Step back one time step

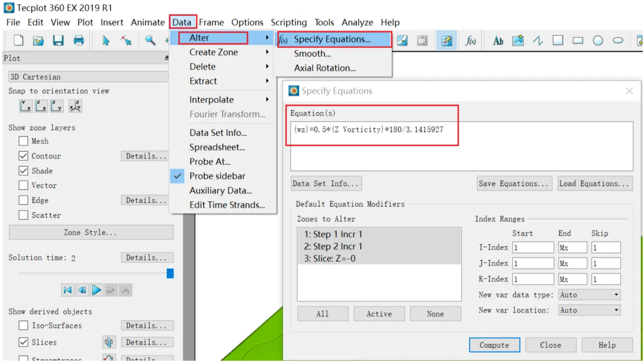click(x=82, y=290)
